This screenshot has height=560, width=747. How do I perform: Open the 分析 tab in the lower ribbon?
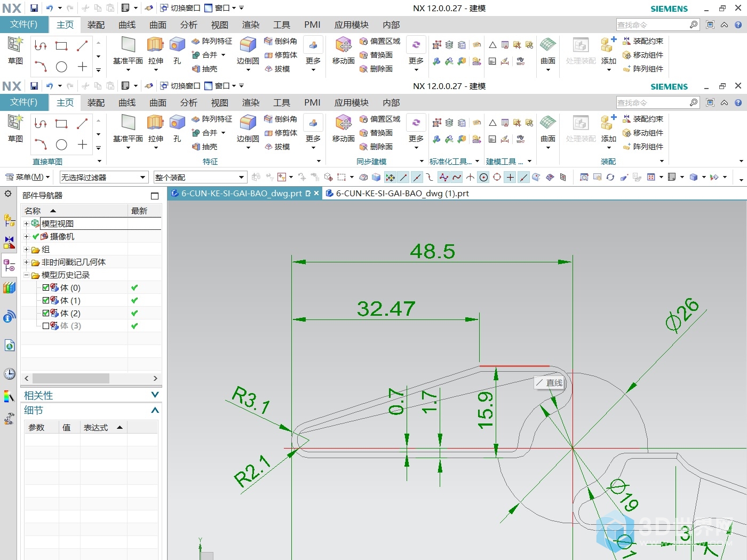point(188,102)
